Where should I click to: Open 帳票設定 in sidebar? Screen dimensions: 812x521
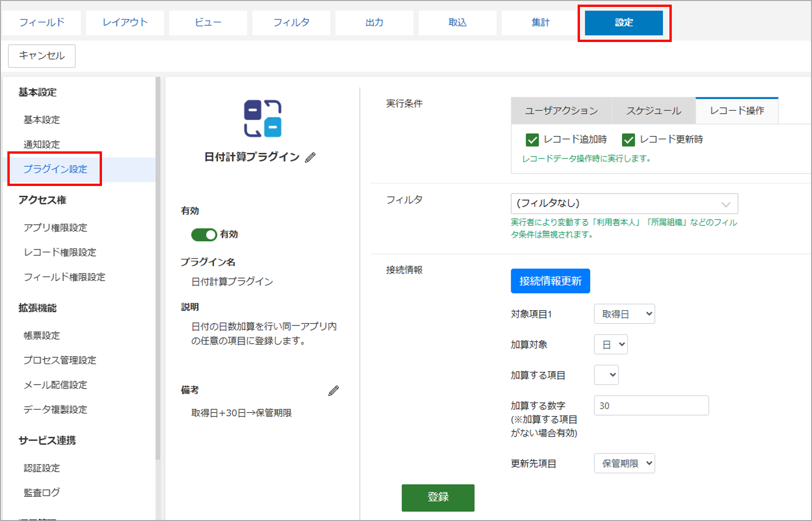(42, 335)
